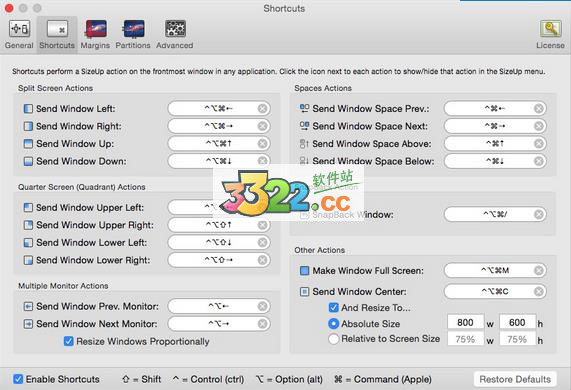Image resolution: width=571 pixels, height=390 pixels.
Task: Toggle Send Window Left menu icon
Action: (x=28, y=109)
